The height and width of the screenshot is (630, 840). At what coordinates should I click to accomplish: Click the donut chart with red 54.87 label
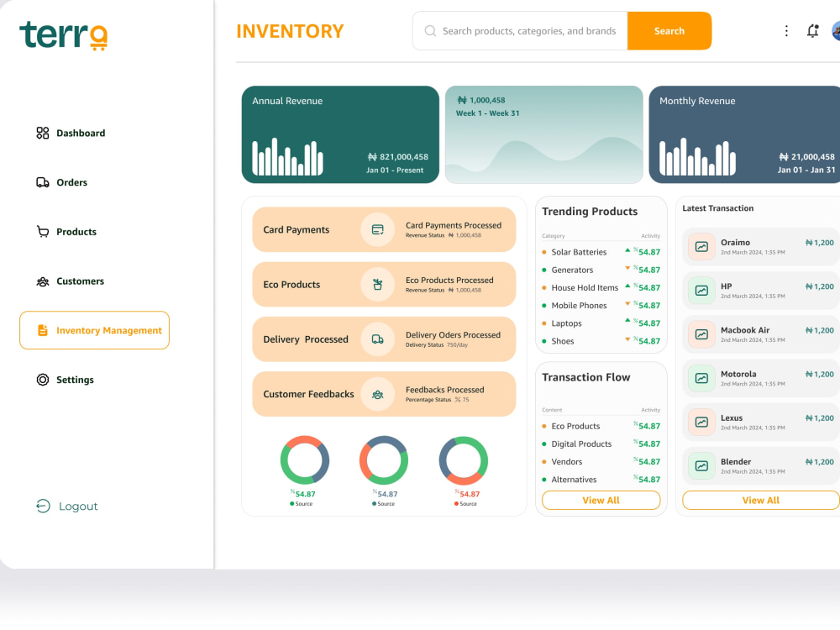point(464,460)
